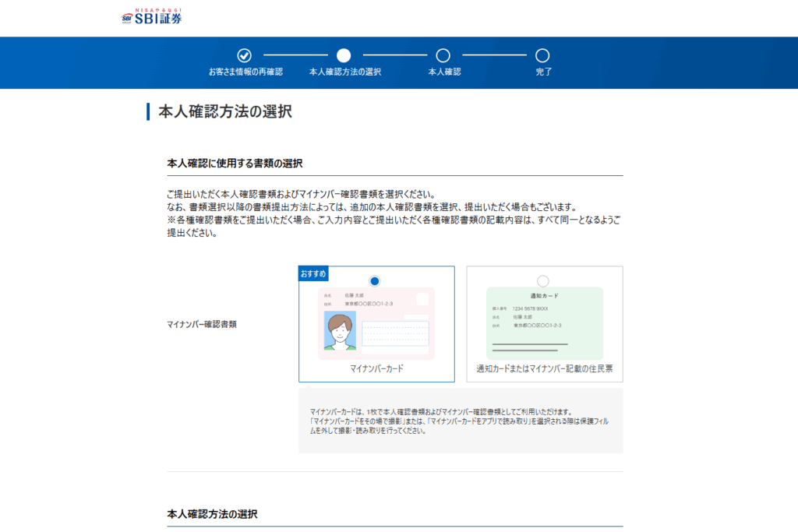Click the step circle above 本人確認
The height and width of the screenshot is (532, 798).
443,55
